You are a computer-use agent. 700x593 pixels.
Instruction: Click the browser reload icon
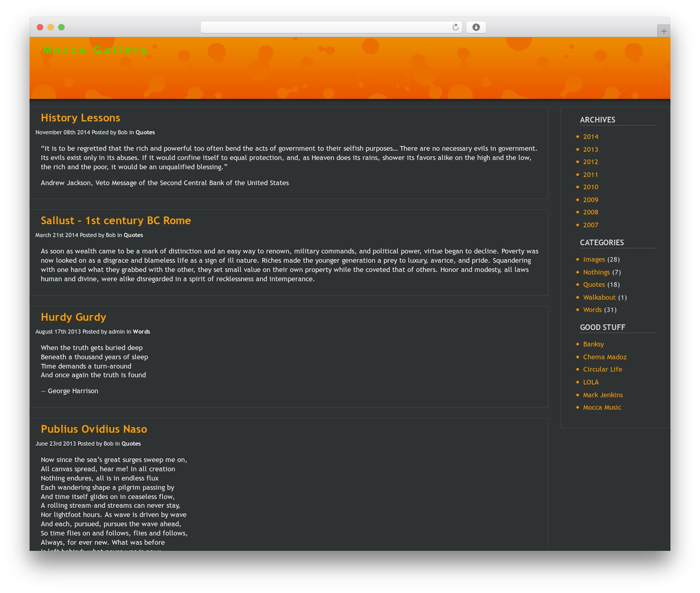[x=455, y=27]
